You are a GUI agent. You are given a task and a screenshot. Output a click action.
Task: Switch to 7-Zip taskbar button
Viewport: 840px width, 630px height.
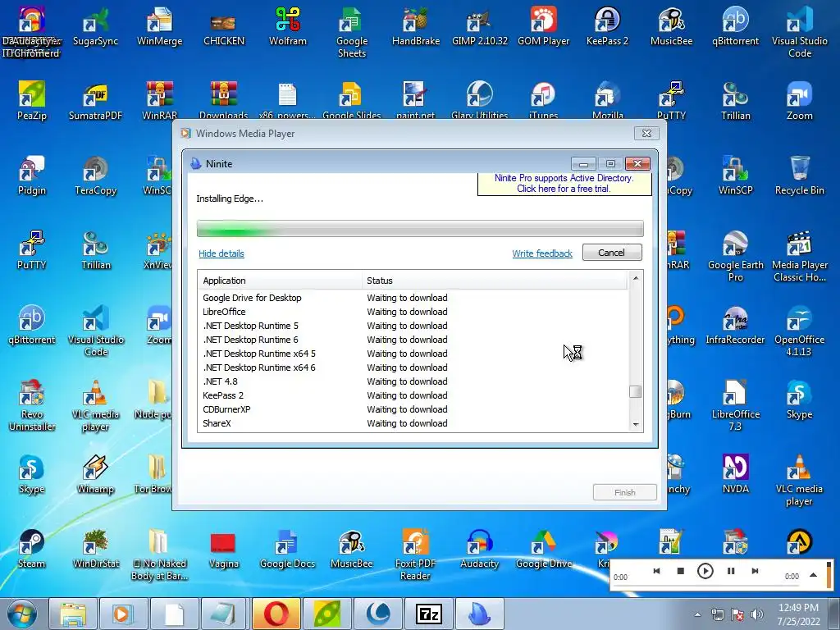click(x=429, y=614)
